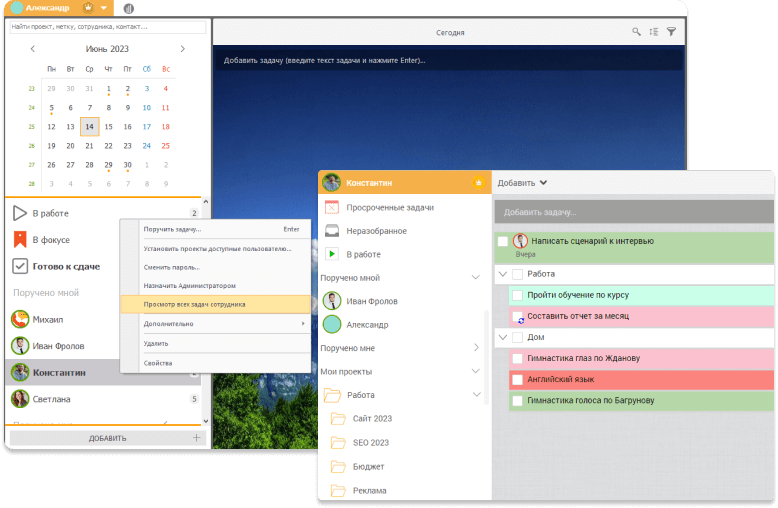This screenshot has width=778, height=508.
Task: Select highlighted date 14 in calendar
Action: (89, 127)
